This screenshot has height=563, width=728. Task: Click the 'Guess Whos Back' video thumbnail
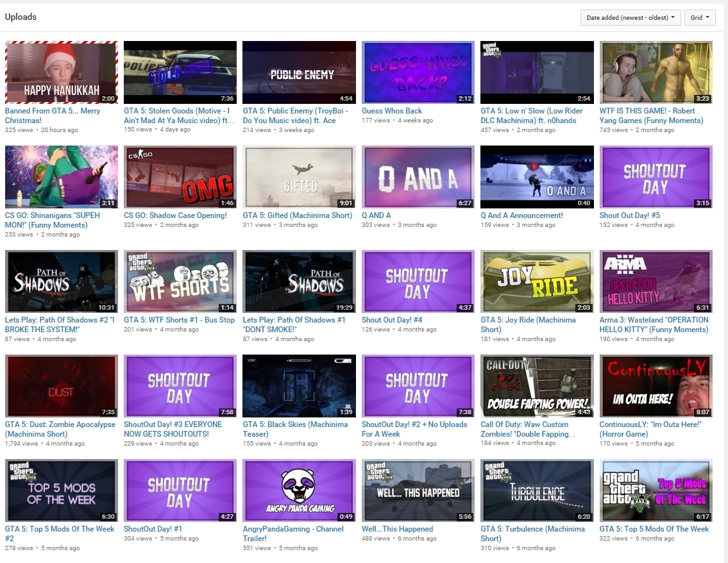pos(418,72)
